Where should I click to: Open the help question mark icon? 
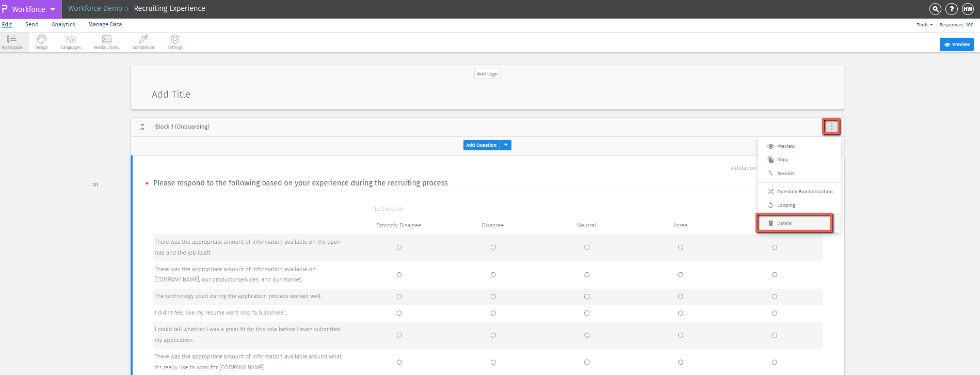tap(952, 9)
